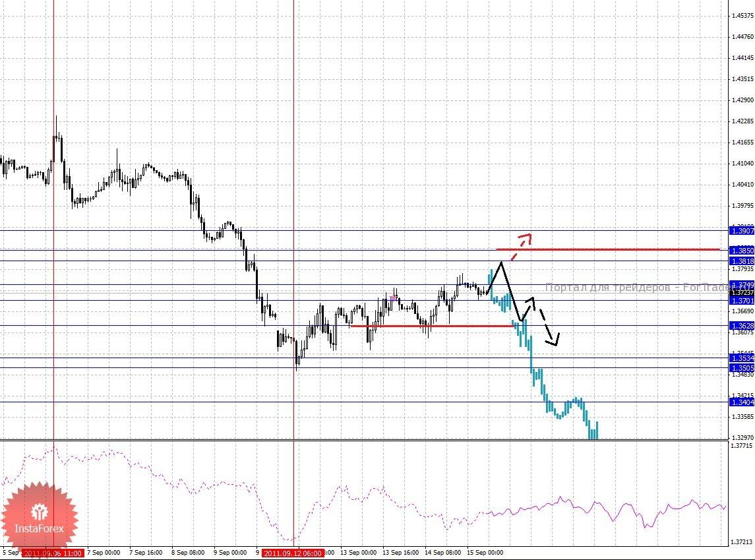Click the 1.3818 price level label
This screenshot has height=560, width=755.
click(x=742, y=261)
